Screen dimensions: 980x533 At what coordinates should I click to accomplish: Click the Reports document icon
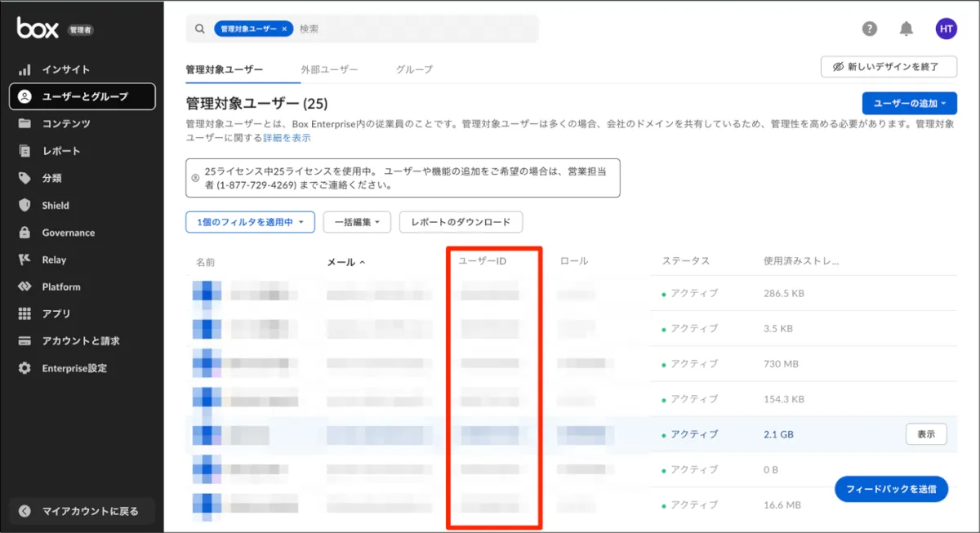pyautogui.click(x=24, y=151)
